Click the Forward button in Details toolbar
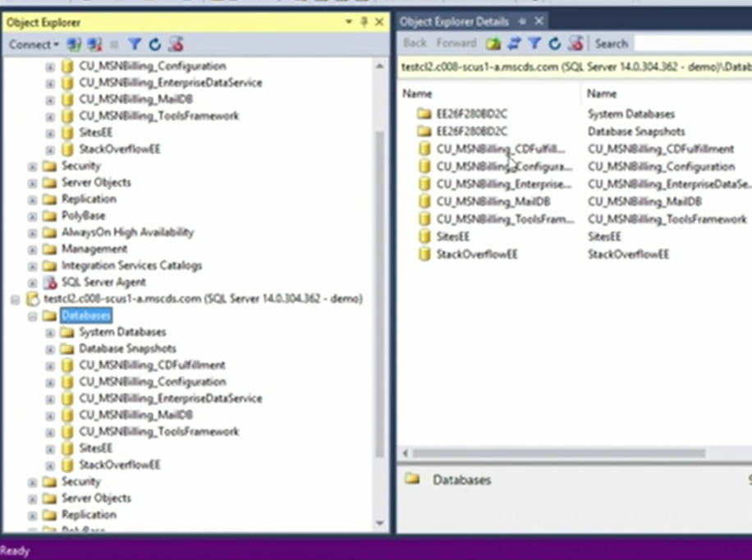 click(456, 44)
